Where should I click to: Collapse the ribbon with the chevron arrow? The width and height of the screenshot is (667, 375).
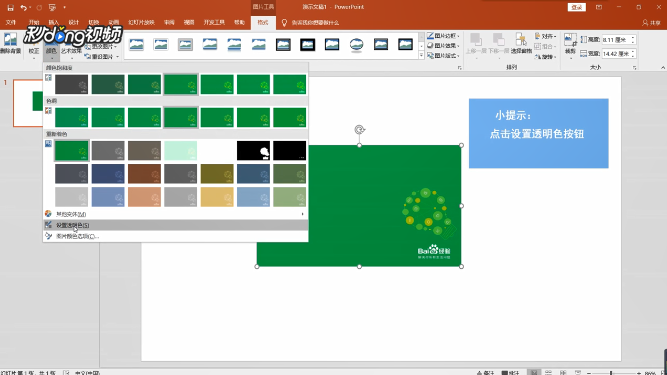coord(662,68)
